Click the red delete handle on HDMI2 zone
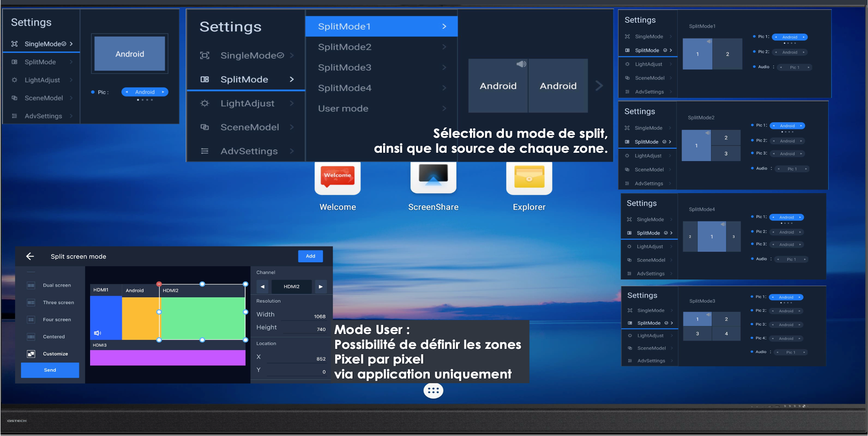 point(159,284)
